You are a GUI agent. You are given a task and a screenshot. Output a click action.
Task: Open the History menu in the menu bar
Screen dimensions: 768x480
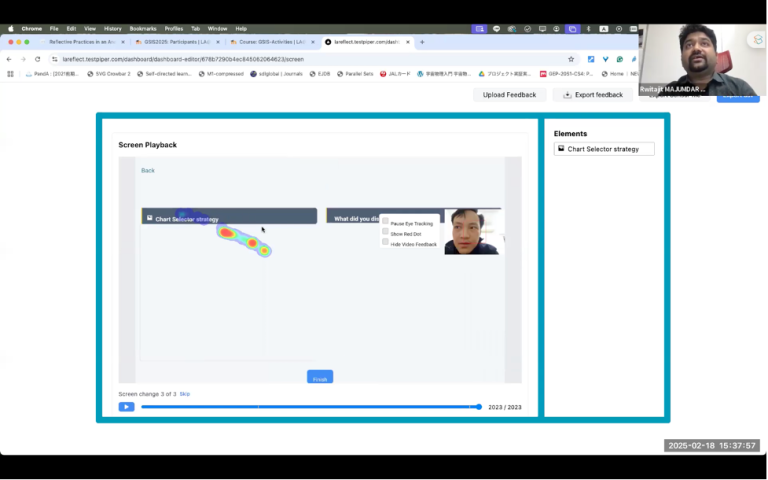tap(113, 29)
